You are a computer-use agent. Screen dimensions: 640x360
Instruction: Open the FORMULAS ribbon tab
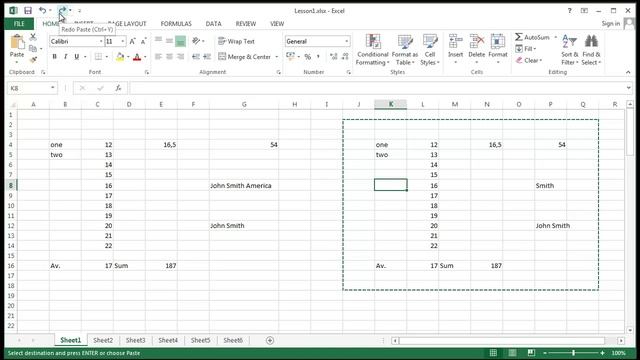click(x=176, y=24)
